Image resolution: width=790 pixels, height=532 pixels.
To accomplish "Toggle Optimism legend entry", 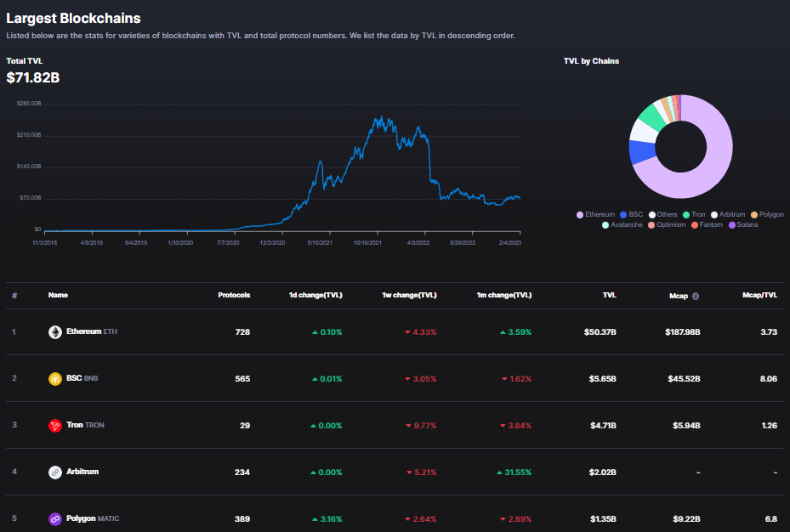I will click(x=667, y=224).
